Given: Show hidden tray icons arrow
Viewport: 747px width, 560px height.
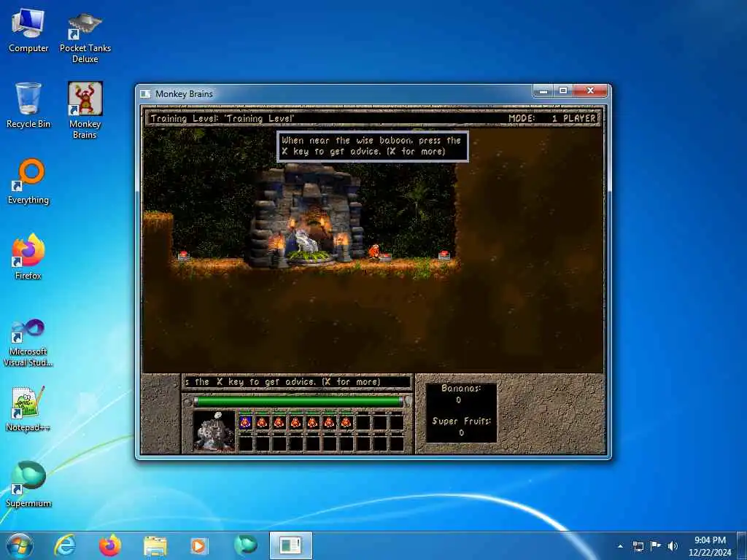Looking at the screenshot, I should pyautogui.click(x=620, y=546).
